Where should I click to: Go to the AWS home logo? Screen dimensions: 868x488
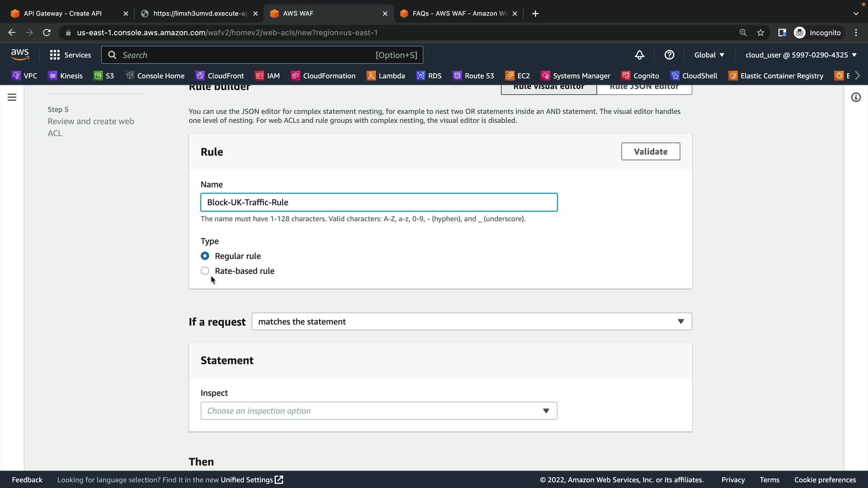click(x=20, y=55)
